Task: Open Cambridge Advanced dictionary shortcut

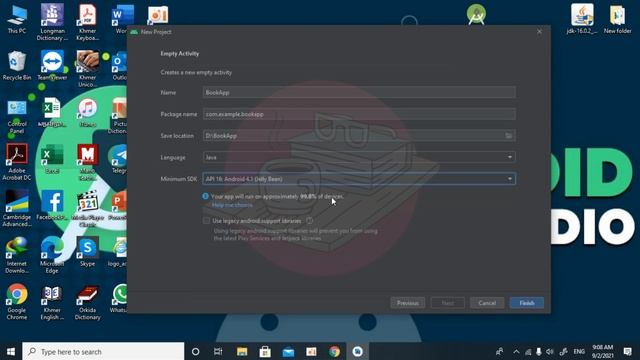Action: [x=17, y=209]
